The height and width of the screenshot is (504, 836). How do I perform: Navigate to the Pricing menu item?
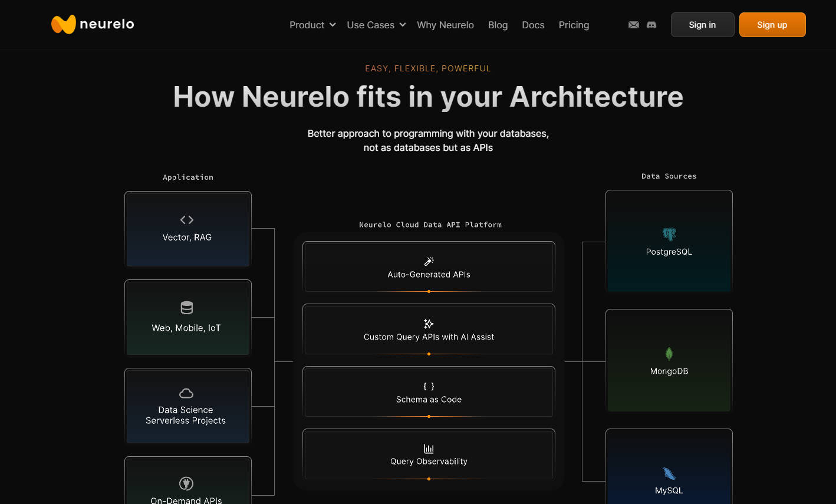(x=574, y=25)
